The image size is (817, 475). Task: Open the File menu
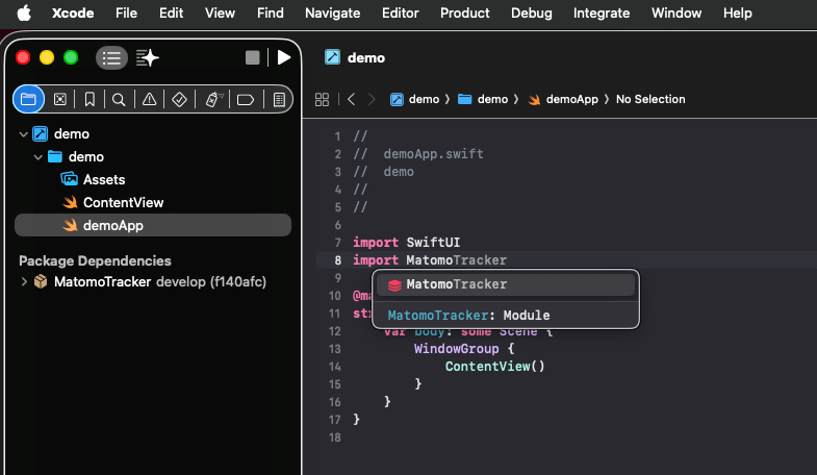click(126, 13)
